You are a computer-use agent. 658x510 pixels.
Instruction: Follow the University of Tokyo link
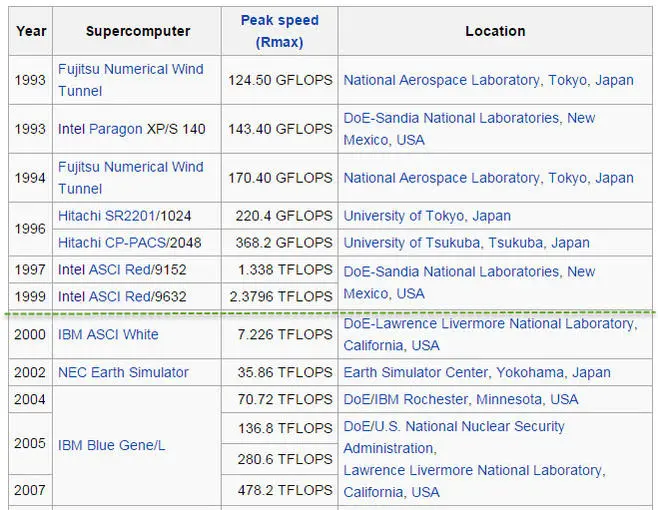(403, 216)
